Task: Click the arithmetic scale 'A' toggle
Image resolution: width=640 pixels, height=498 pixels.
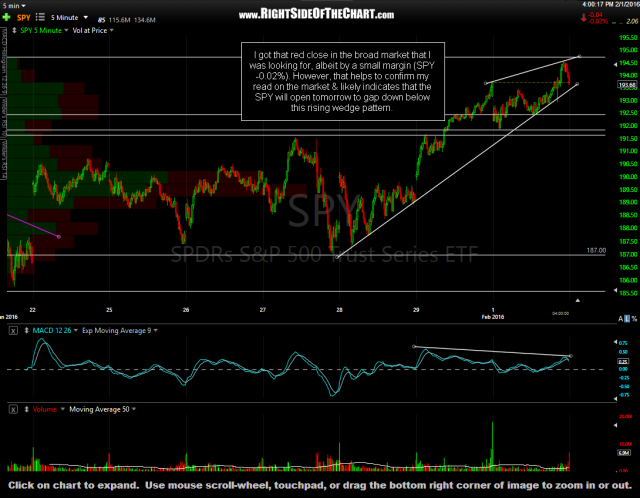Action: tap(620, 319)
